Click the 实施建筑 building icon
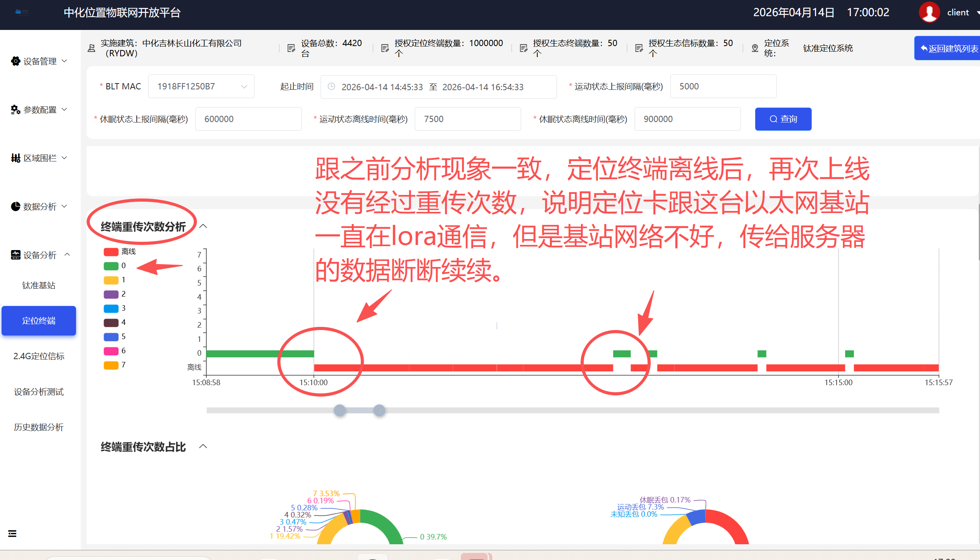Screen dimensions: 980x560 tap(91, 48)
